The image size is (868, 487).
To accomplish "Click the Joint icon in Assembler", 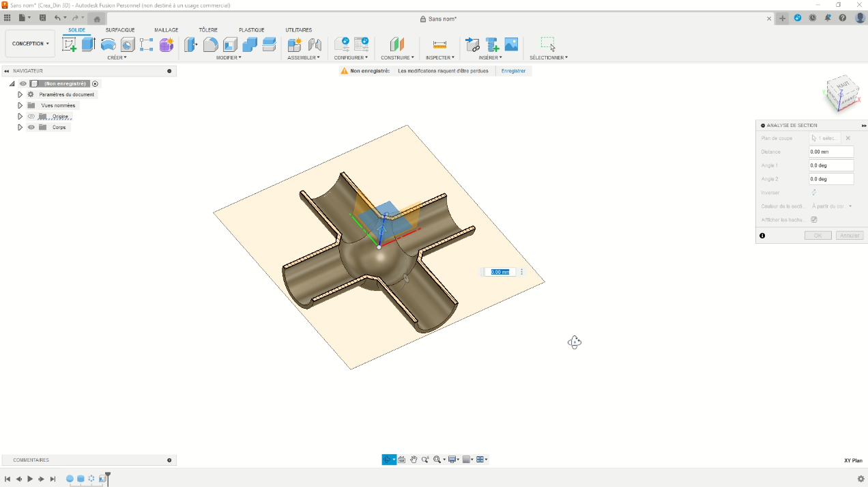I will [x=315, y=44].
